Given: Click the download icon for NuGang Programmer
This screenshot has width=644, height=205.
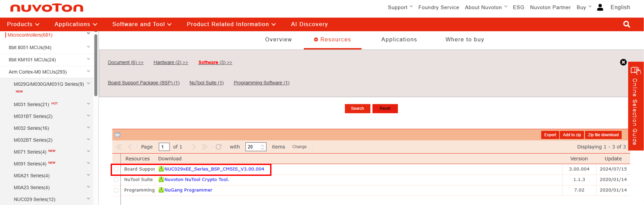Looking at the screenshot, I should coord(161,190).
